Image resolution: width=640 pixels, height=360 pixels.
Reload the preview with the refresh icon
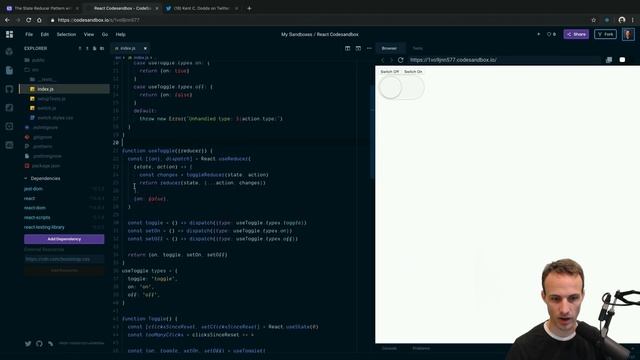coord(400,60)
